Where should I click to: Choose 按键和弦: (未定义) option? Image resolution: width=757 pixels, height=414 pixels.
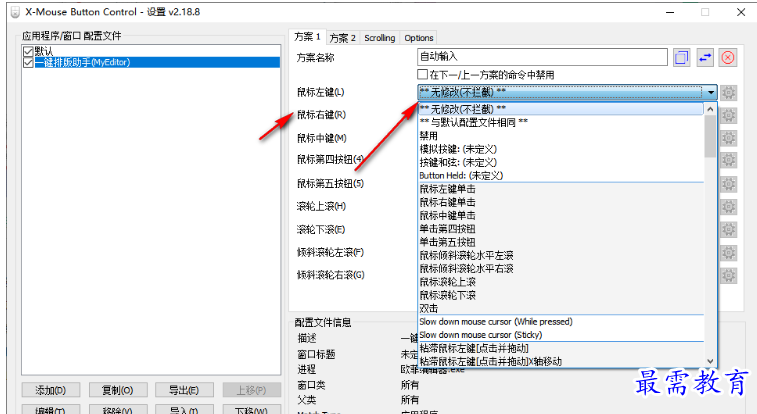pyautogui.click(x=561, y=162)
